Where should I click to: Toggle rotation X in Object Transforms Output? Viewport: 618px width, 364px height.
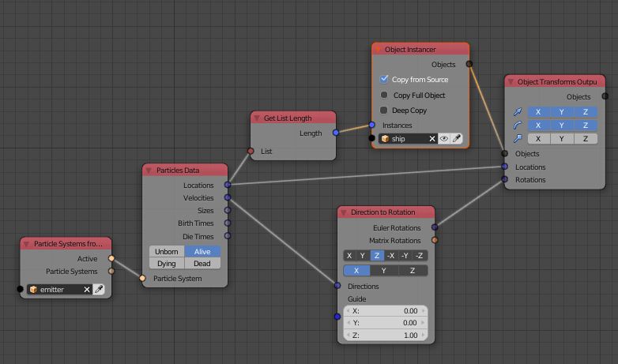tap(538, 126)
